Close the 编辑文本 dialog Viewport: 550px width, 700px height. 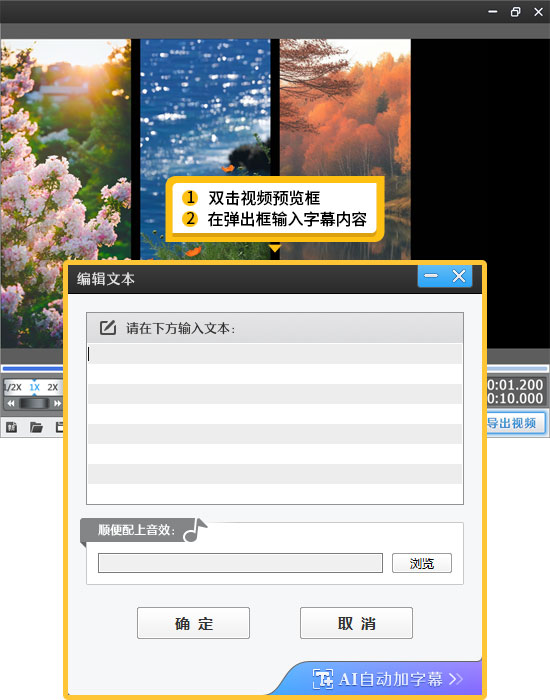point(458,276)
